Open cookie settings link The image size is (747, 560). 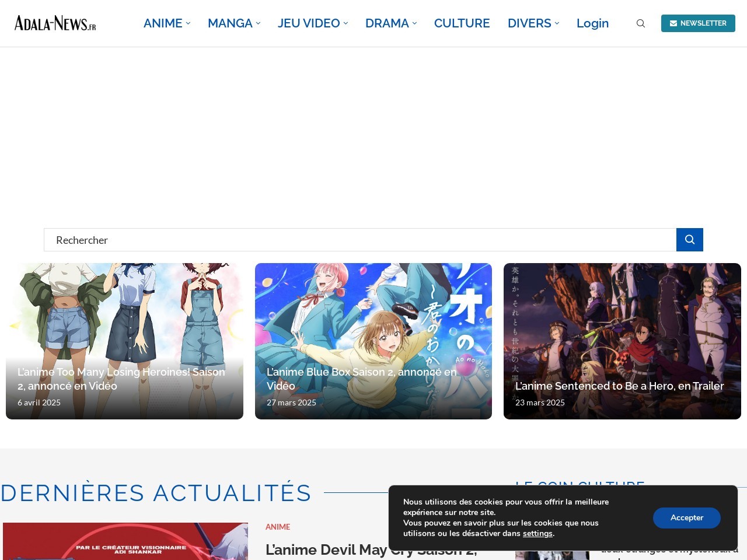click(x=537, y=534)
